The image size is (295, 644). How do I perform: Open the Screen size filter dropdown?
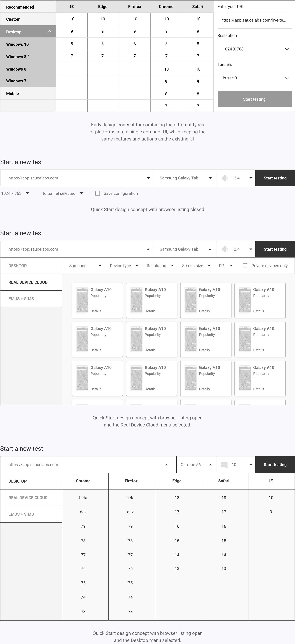coord(196,265)
